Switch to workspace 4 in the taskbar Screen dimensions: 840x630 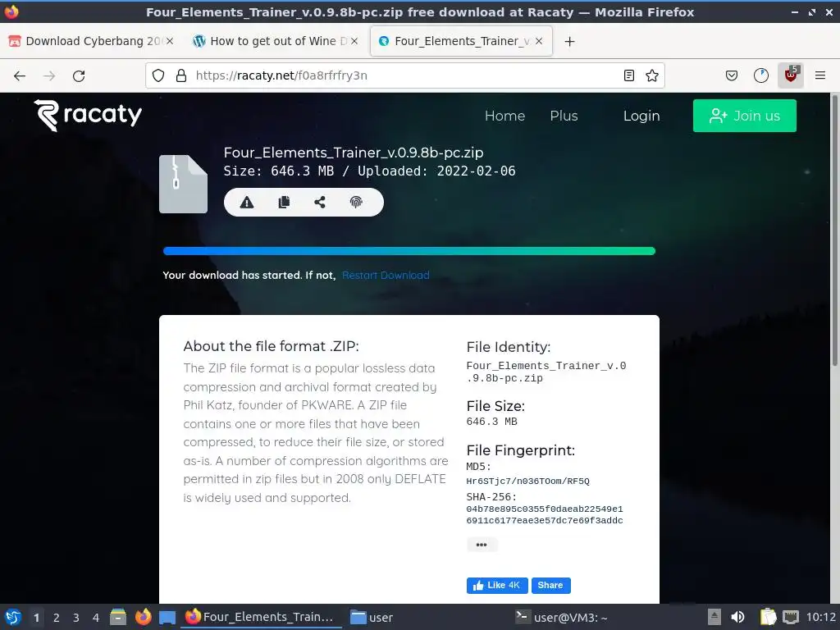[96, 618]
